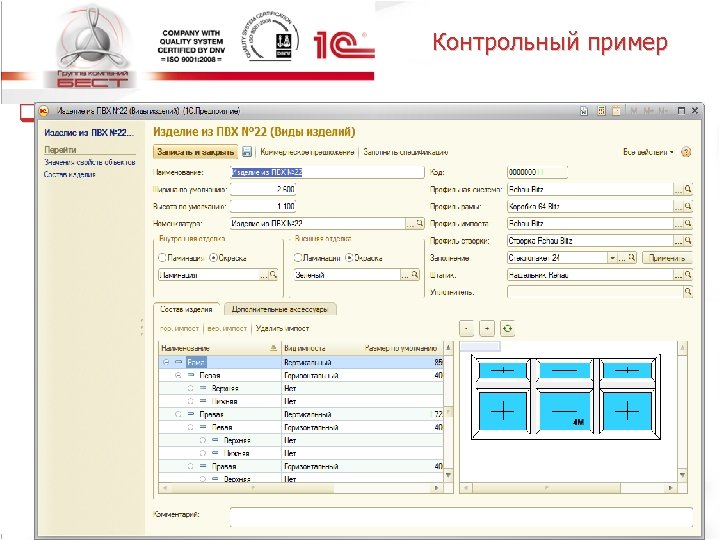Open selection dots of Номенклатура field

[410, 224]
